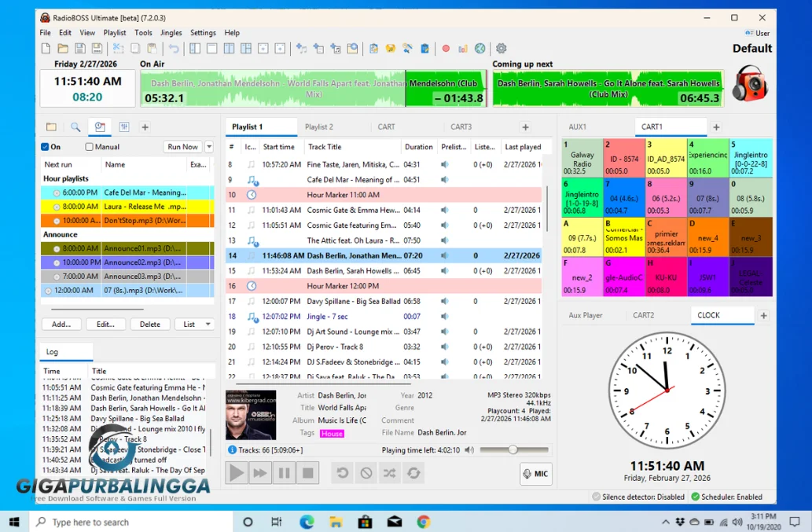Click the New playlist toolbar icon
This screenshot has height=532, width=812.
tap(46, 49)
